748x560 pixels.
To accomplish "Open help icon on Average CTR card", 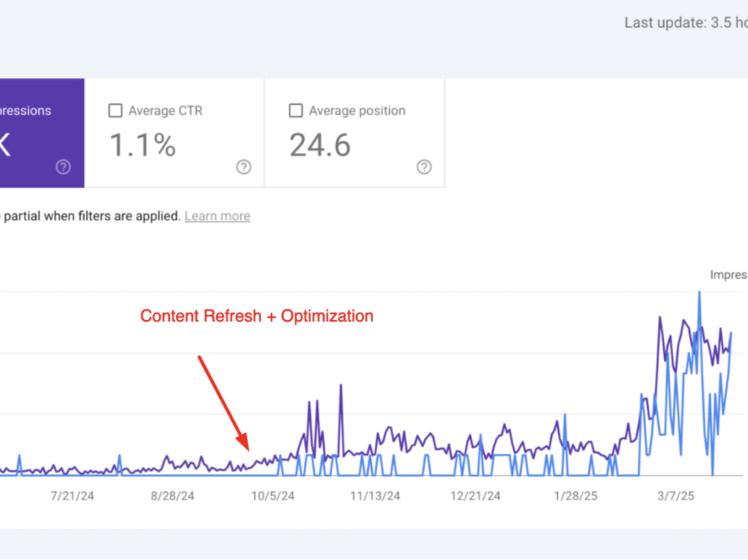I will [244, 167].
